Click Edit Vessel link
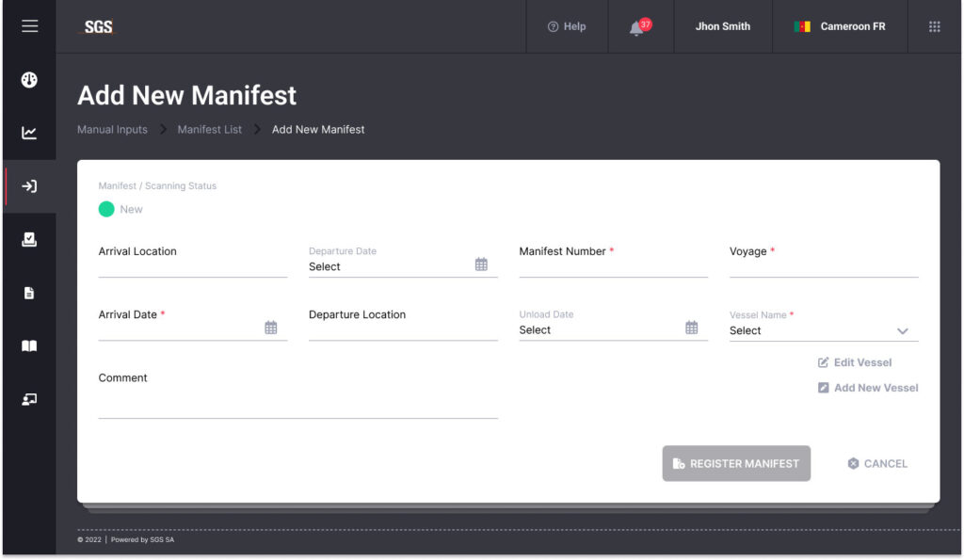This screenshot has width=964, height=560. [x=855, y=362]
